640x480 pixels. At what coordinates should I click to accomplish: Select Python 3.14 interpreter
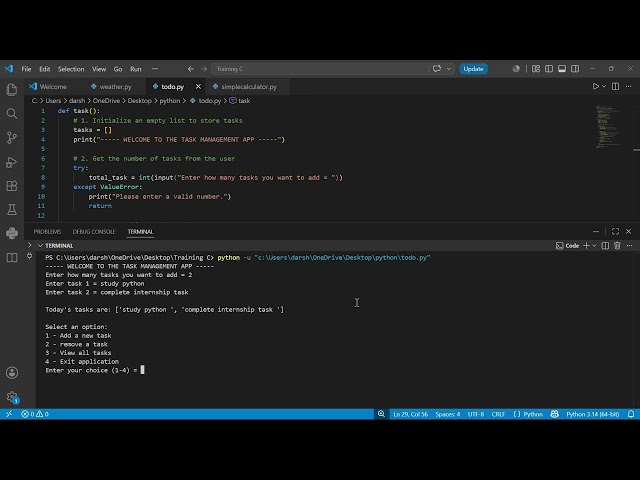pos(592,414)
